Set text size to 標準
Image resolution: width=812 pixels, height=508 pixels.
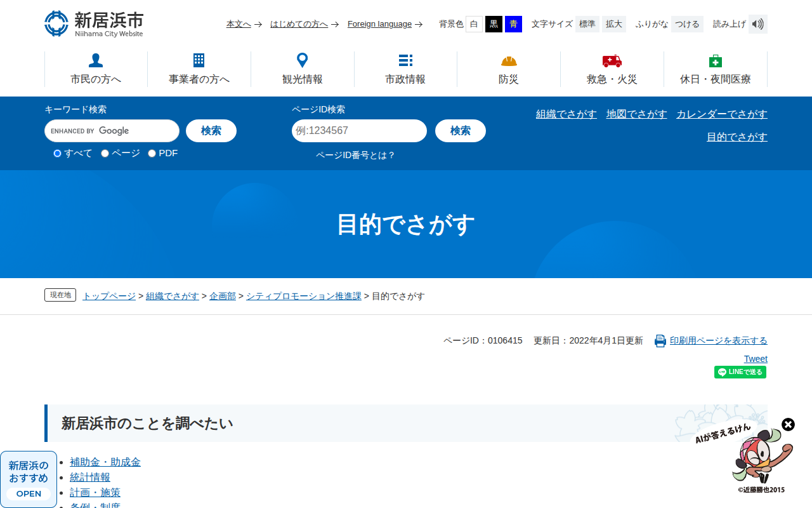tap(587, 24)
